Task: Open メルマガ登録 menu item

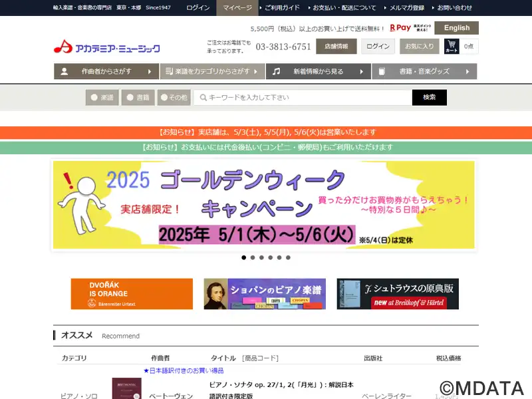Action: click(x=406, y=8)
